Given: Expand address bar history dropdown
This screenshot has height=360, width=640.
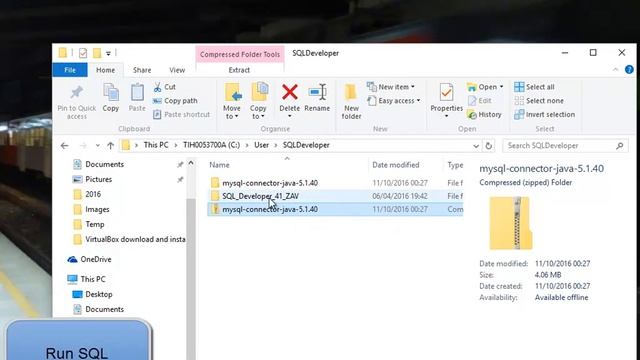Looking at the screenshot, I should (x=476, y=146).
